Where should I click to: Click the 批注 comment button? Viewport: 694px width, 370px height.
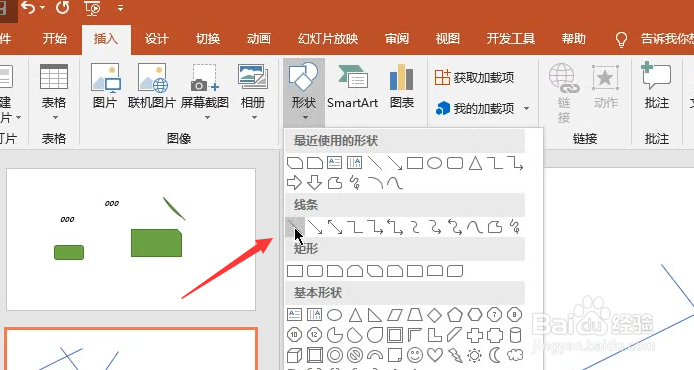point(657,86)
